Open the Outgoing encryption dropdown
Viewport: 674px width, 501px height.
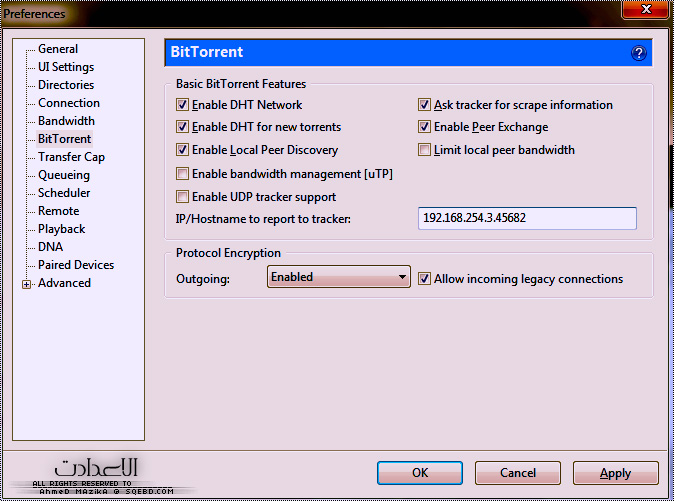pyautogui.click(x=339, y=277)
